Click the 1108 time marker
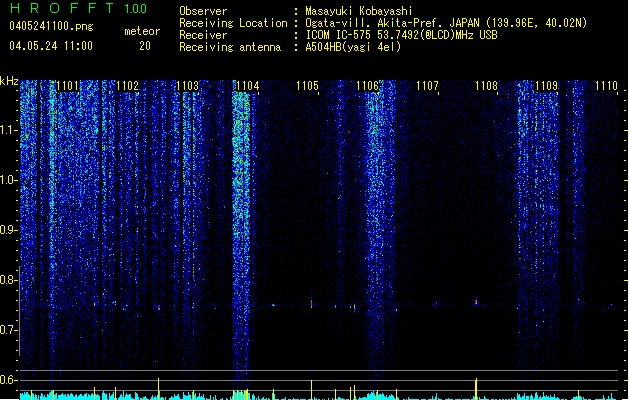The image size is (629, 400). click(487, 86)
